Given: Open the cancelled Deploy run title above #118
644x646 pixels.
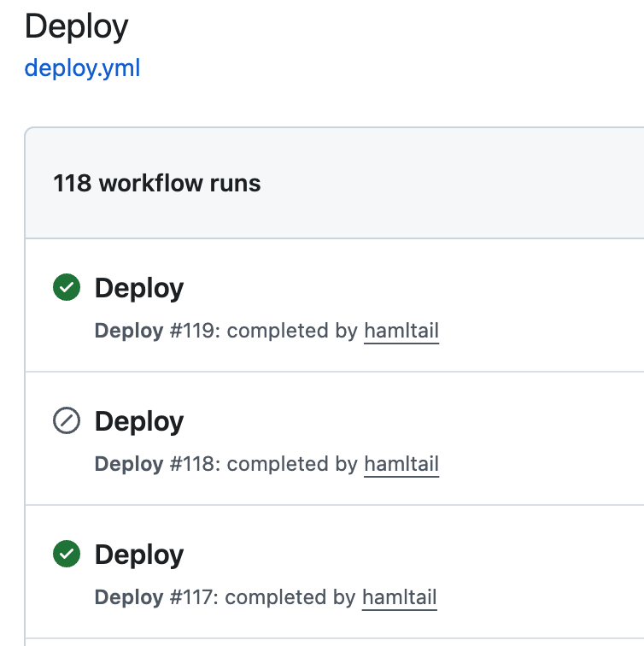Looking at the screenshot, I should click(138, 421).
